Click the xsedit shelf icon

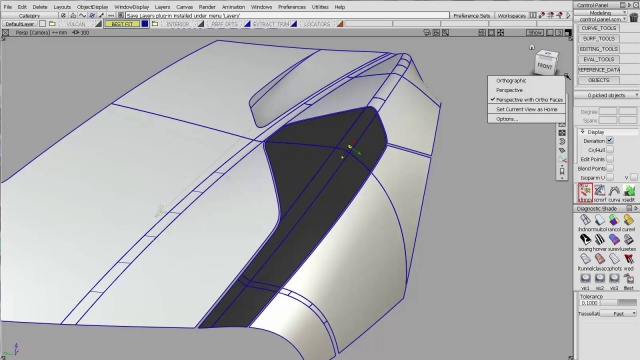629,191
